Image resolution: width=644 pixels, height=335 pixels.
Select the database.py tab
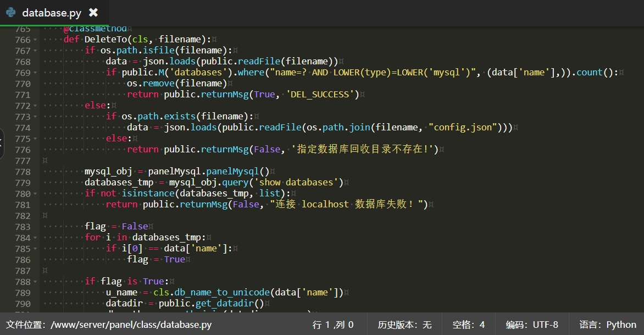tap(54, 13)
